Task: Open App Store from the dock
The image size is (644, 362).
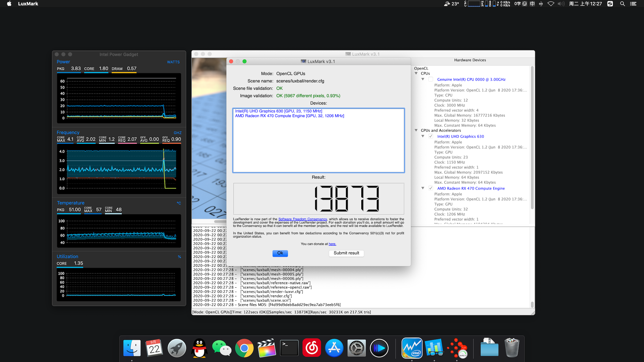Action: click(x=334, y=348)
